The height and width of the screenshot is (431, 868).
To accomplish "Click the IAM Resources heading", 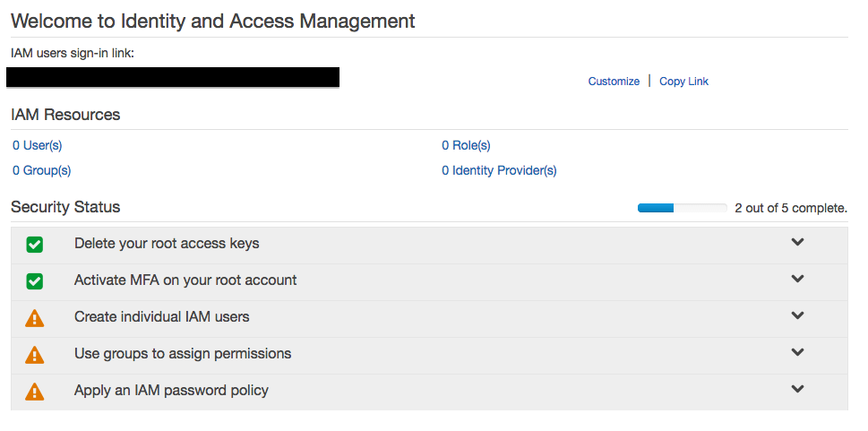I will pyautogui.click(x=65, y=115).
